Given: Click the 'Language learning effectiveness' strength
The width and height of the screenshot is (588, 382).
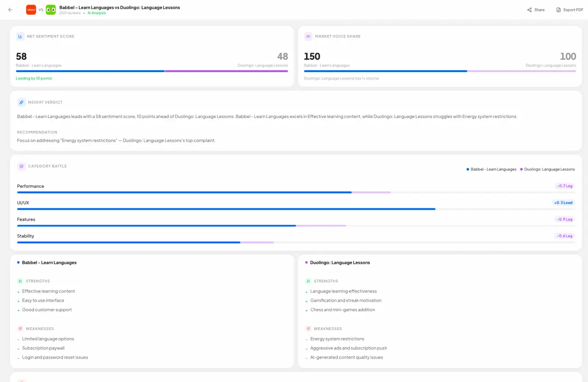Looking at the screenshot, I should click(344, 291).
